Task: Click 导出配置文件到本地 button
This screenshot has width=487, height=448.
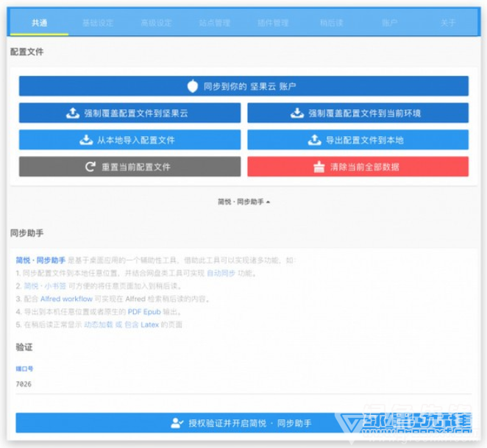Action: 358,140
